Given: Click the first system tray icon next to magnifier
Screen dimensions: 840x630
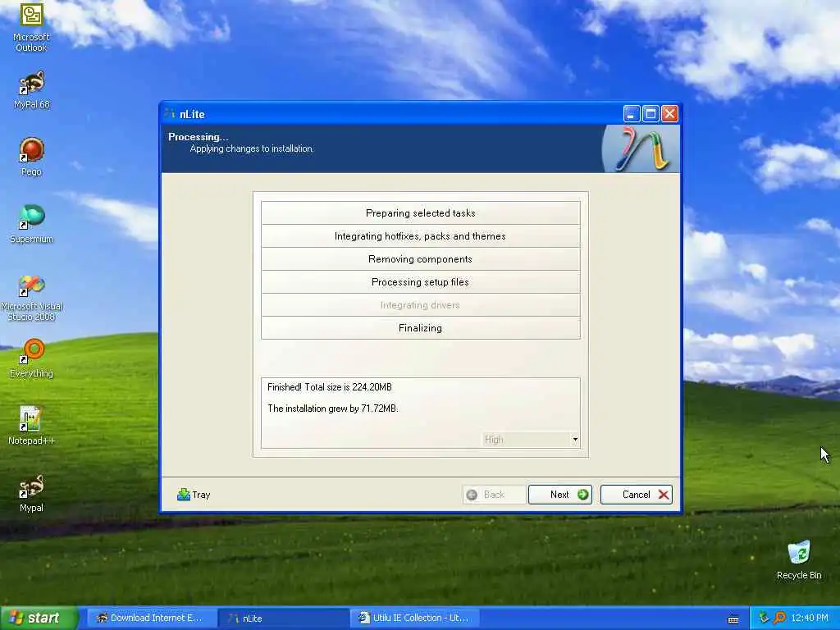Looking at the screenshot, I should point(764,618).
